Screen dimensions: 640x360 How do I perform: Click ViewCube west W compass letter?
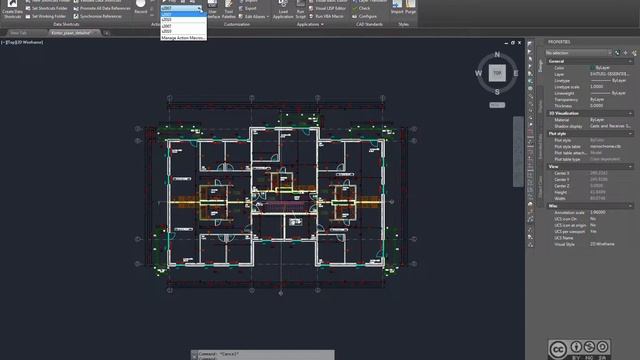[x=478, y=73]
